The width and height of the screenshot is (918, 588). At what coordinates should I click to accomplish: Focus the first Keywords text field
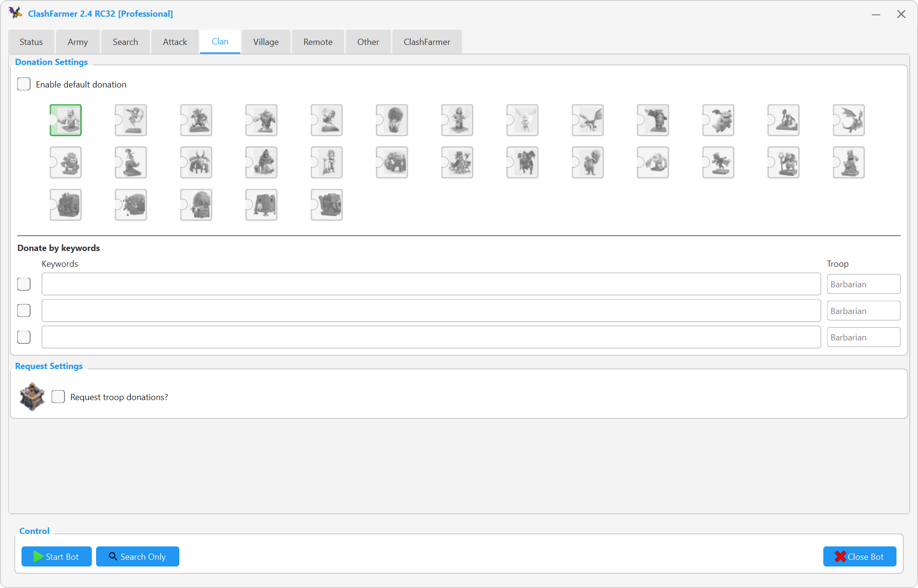pos(431,284)
